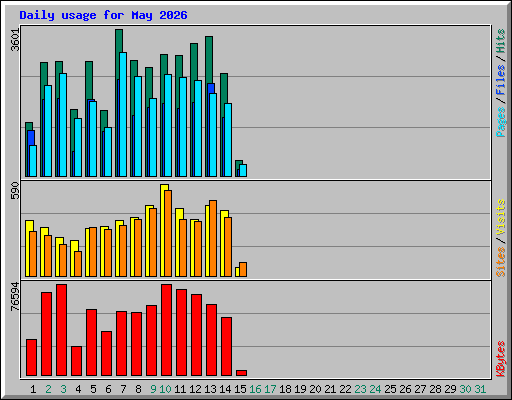Click green weekend day label 23

[x=360, y=389]
